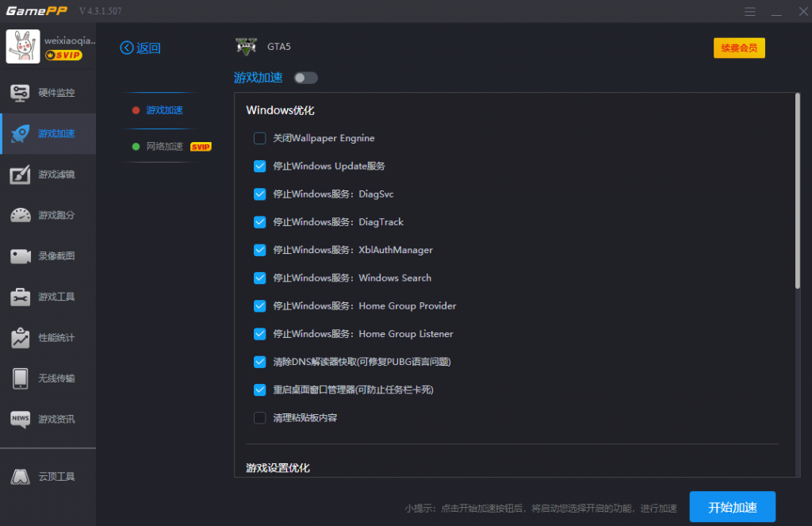The height and width of the screenshot is (526, 812).
Task: Uncheck the Windows Search service checkbox
Action: point(260,278)
